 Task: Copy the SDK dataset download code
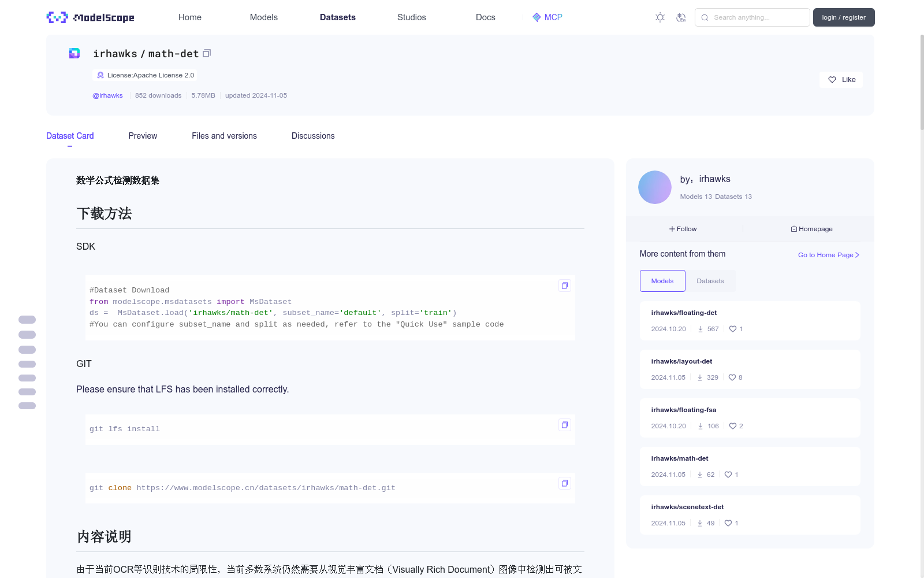pos(565,286)
